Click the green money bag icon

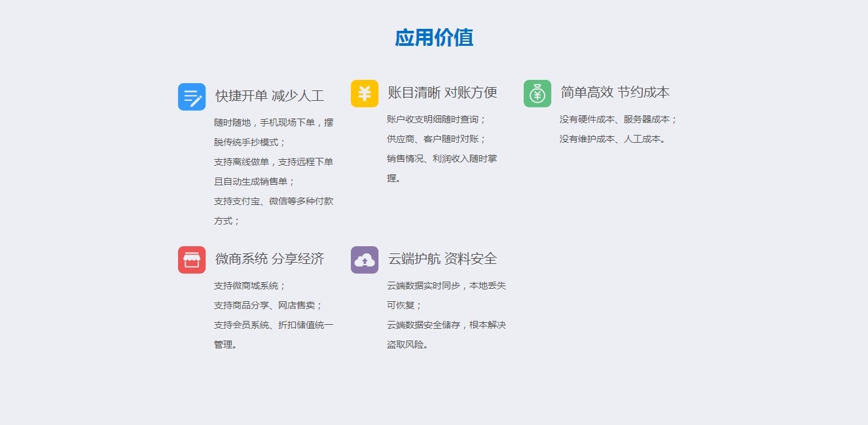[x=537, y=94]
